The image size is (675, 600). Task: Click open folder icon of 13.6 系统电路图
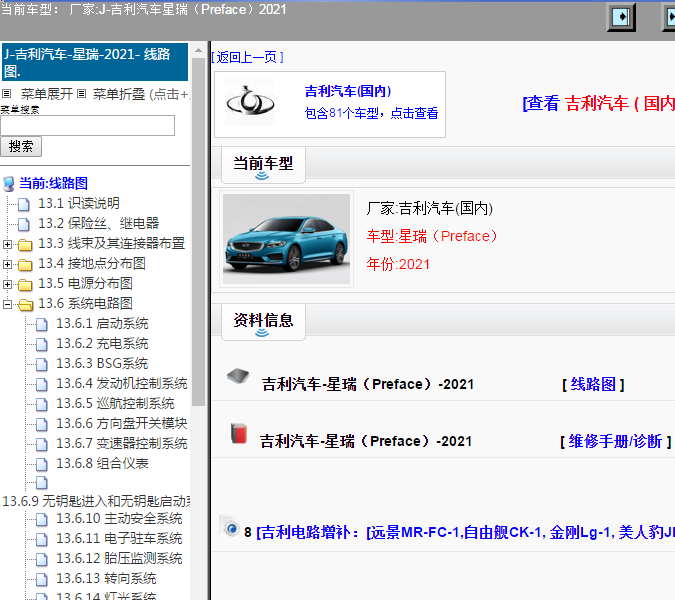tap(25, 305)
